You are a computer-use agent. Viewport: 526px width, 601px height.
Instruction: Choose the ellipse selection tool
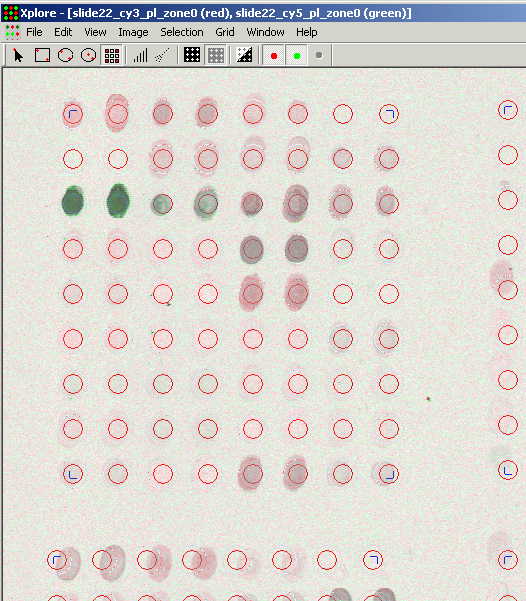(66, 56)
